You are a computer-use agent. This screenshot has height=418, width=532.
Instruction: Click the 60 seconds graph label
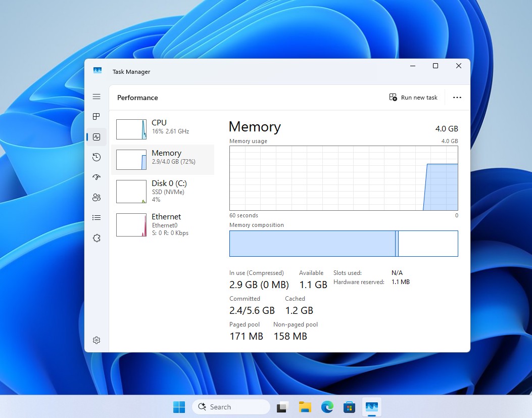point(244,215)
